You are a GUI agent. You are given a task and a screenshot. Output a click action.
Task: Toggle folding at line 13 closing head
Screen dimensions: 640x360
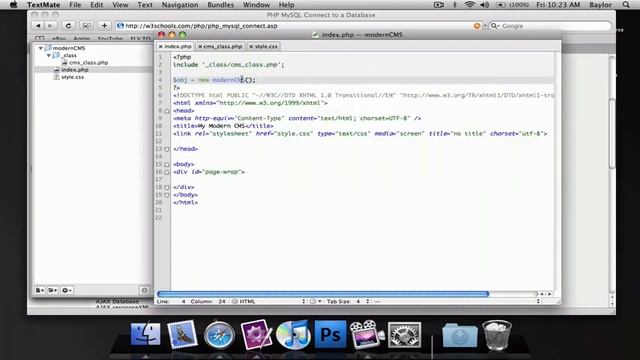[x=167, y=149]
